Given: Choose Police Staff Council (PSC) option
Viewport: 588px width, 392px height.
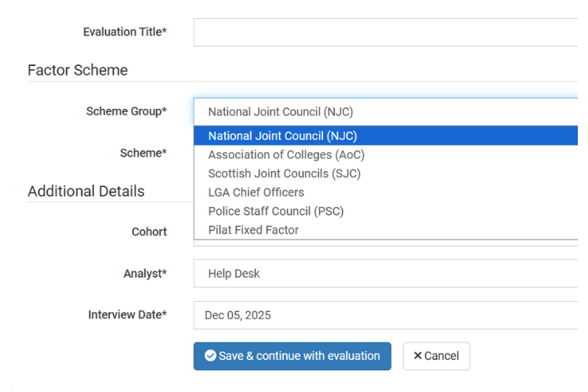Looking at the screenshot, I should tap(275, 211).
